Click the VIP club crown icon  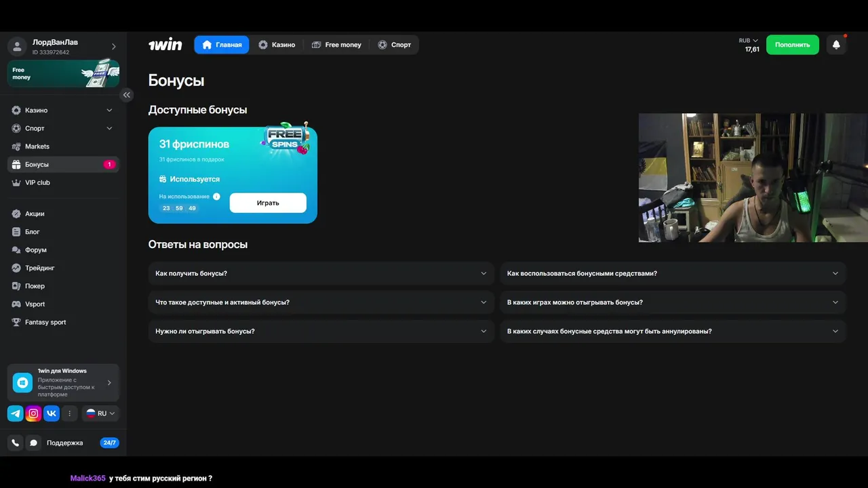pyautogui.click(x=17, y=182)
